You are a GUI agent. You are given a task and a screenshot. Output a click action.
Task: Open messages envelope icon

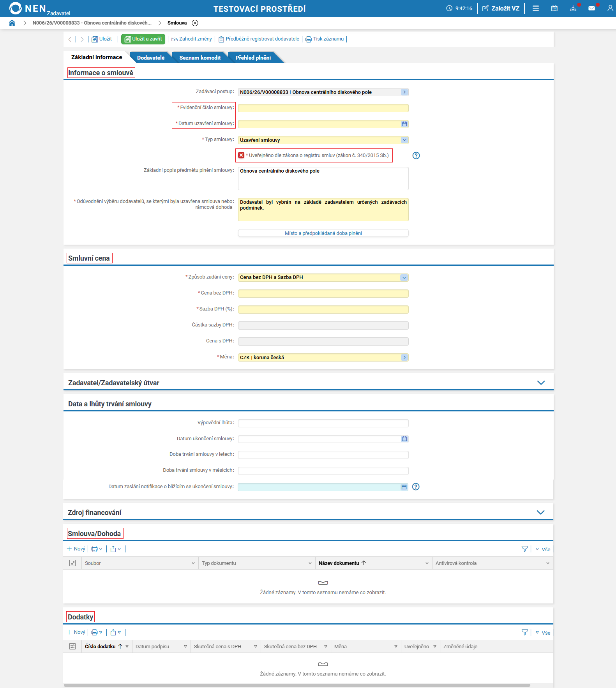592,8
